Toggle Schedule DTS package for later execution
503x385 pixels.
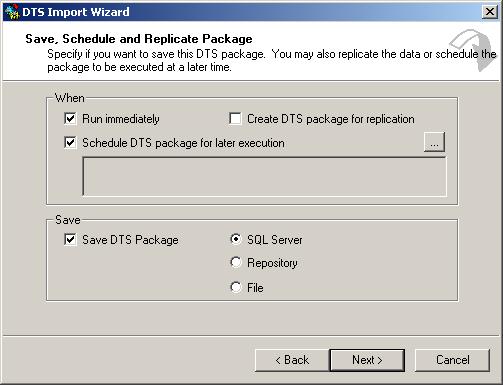70,142
